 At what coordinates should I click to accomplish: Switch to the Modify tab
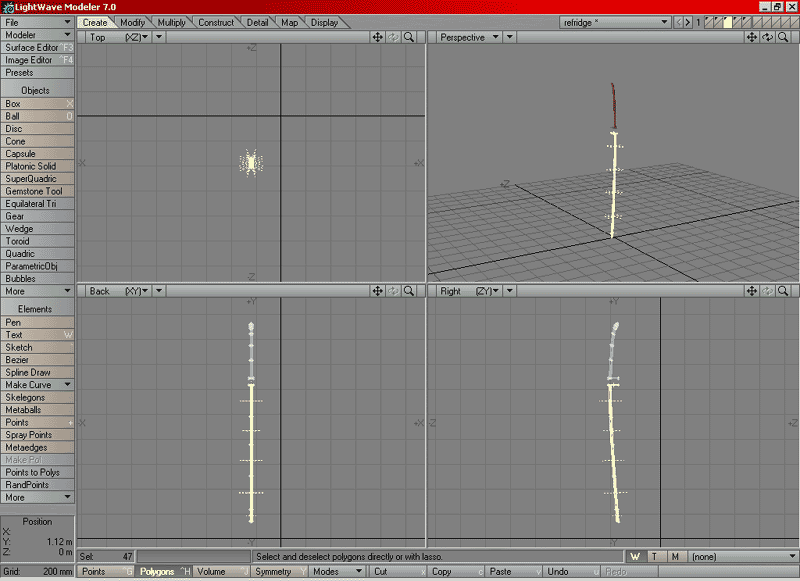[x=133, y=22]
